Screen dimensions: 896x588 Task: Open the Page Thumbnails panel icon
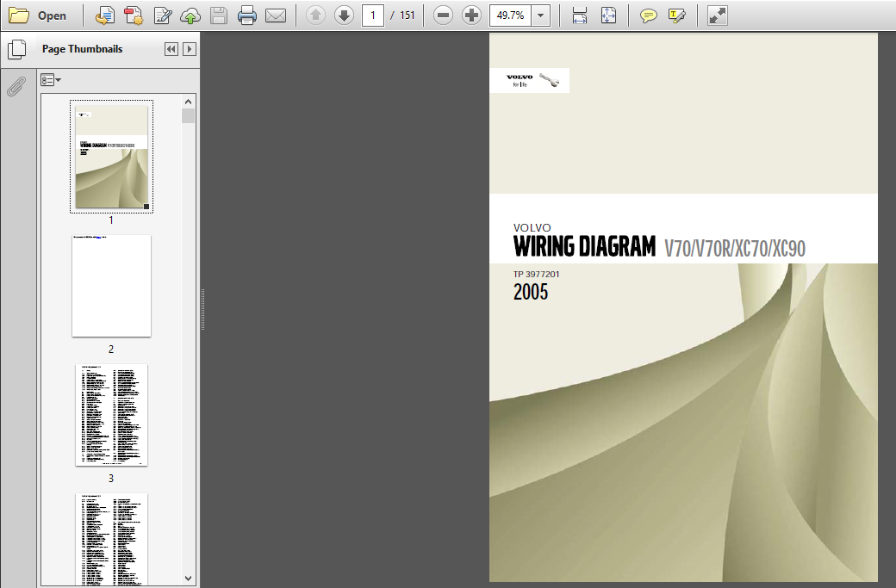point(17,50)
